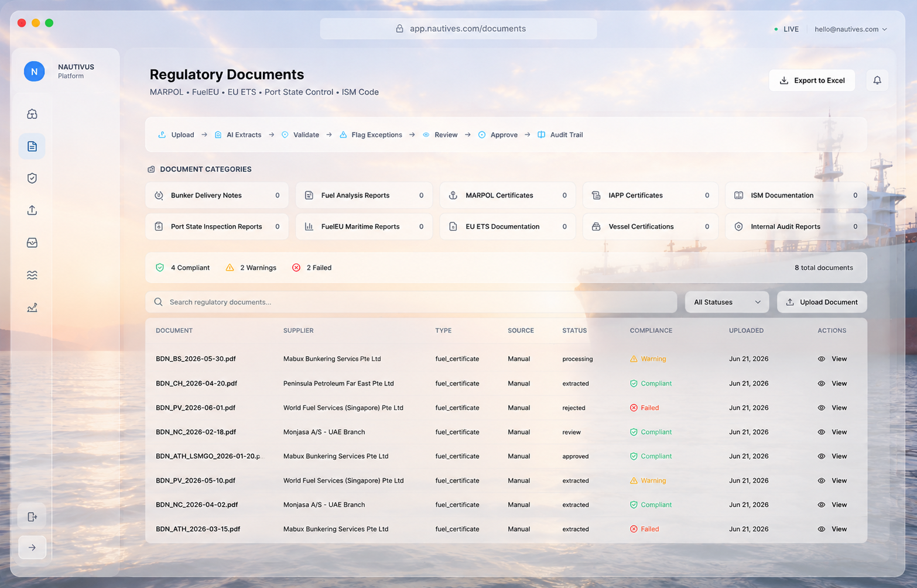
Task: Select the Review workflow step
Action: pyautogui.click(x=440, y=135)
